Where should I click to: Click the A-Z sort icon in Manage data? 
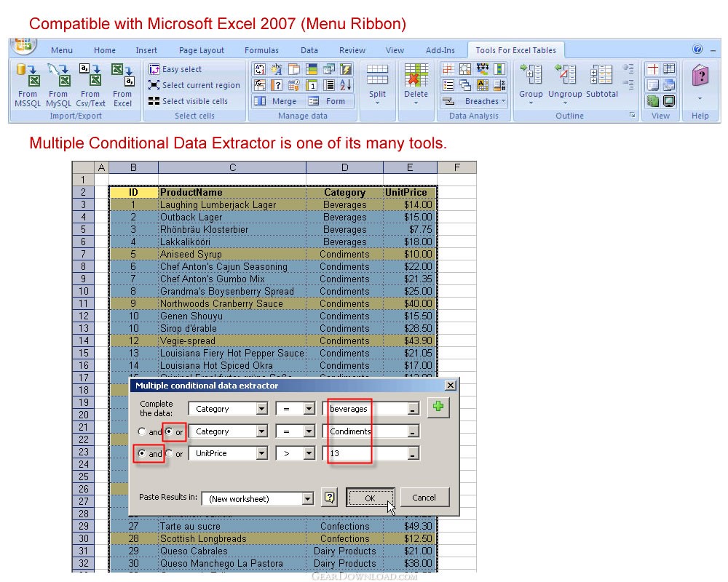(x=345, y=85)
